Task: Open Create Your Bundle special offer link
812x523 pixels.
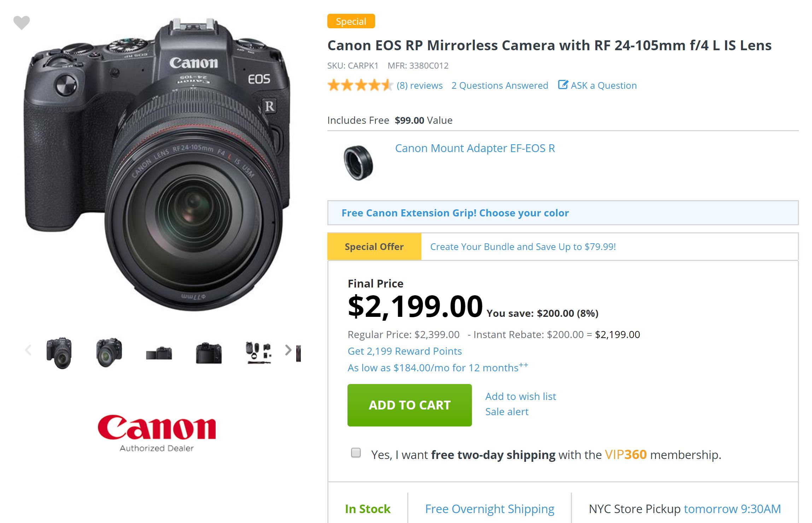Action: (x=522, y=247)
